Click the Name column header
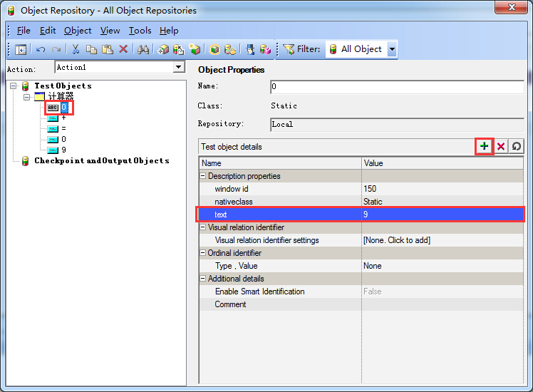Screen dimensions: 533x392 coord(281,163)
